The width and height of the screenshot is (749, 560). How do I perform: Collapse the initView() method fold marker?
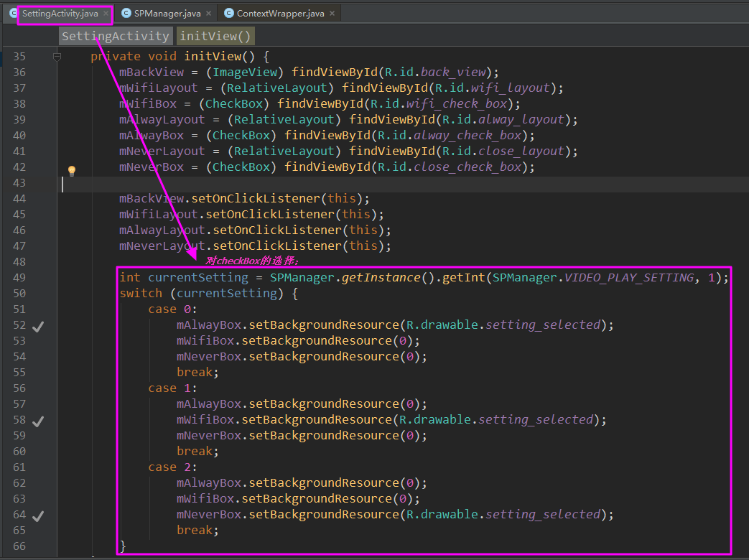pyautogui.click(x=57, y=57)
